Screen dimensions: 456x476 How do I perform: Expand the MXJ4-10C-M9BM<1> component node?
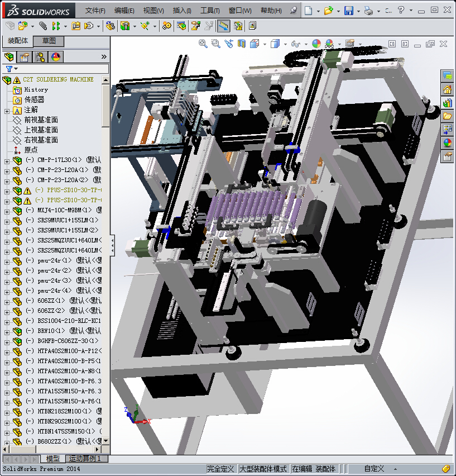coord(7,212)
